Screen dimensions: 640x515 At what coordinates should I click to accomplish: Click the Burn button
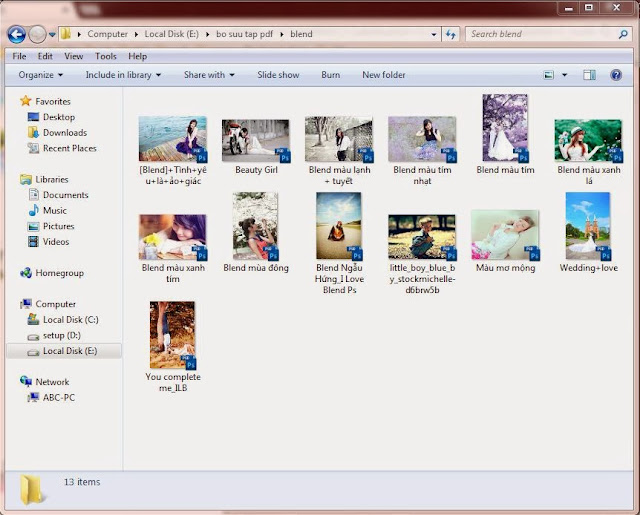[x=330, y=75]
